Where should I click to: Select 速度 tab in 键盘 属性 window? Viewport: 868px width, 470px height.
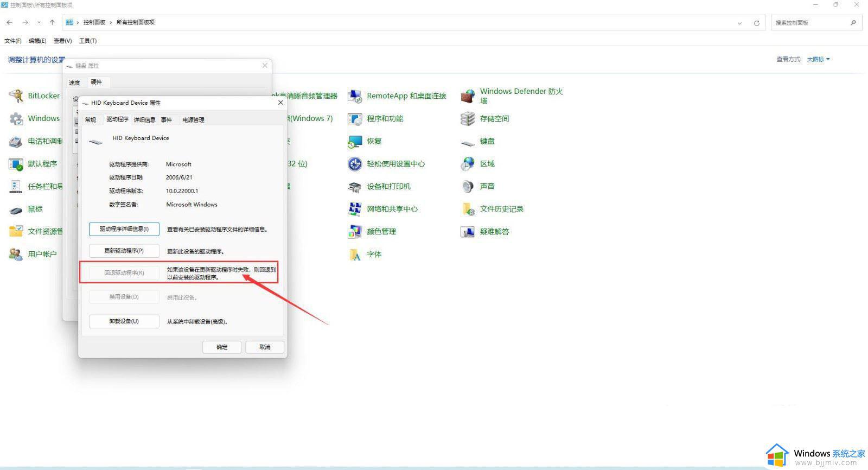[x=75, y=83]
